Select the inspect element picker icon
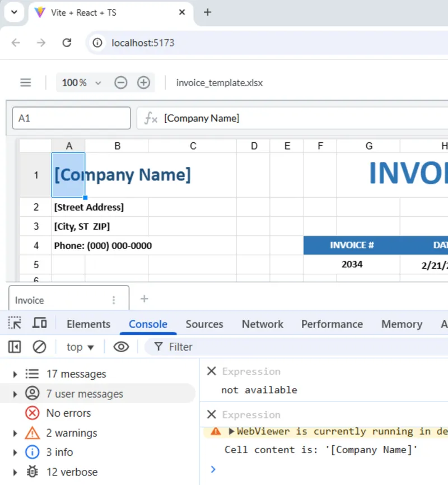Viewport: 448px width, 485px height. click(15, 323)
